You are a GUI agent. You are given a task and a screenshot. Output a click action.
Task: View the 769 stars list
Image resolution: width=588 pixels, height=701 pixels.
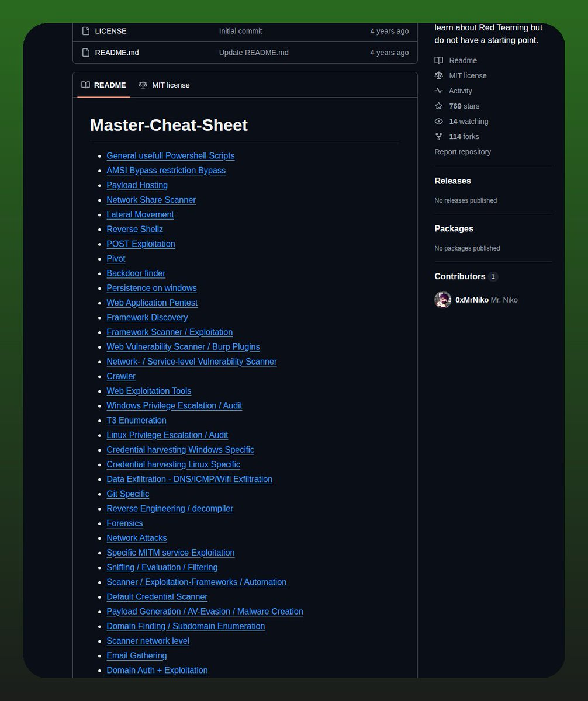[464, 106]
